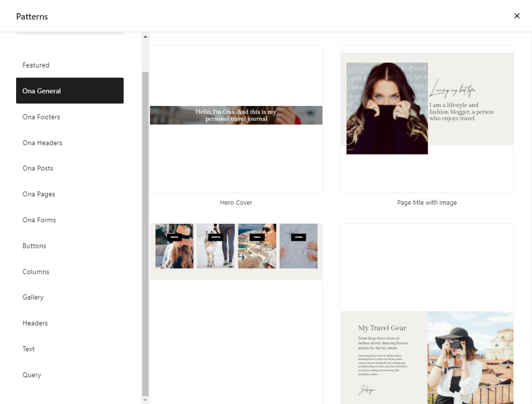
Task: Browse the Ona Posts patterns
Action: (37, 168)
